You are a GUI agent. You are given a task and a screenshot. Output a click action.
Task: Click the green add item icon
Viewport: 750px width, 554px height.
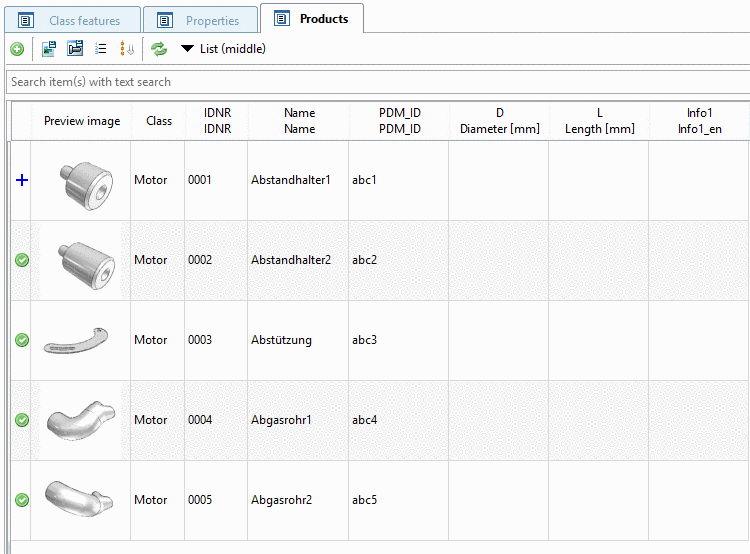[17, 49]
